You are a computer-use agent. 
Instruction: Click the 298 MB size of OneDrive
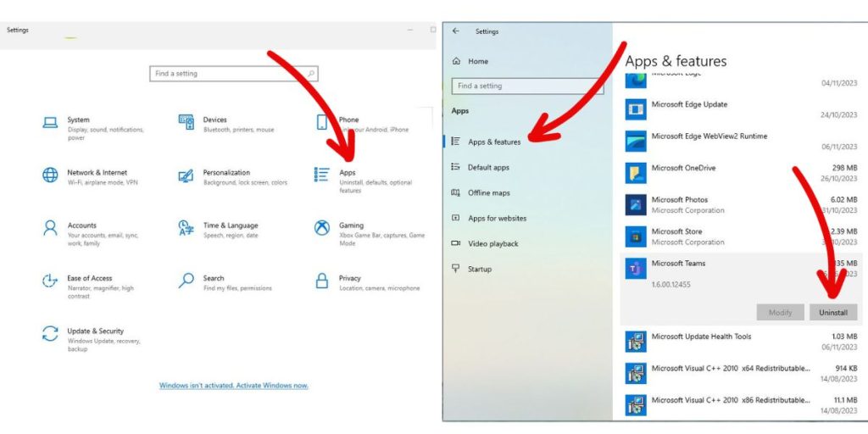click(845, 168)
